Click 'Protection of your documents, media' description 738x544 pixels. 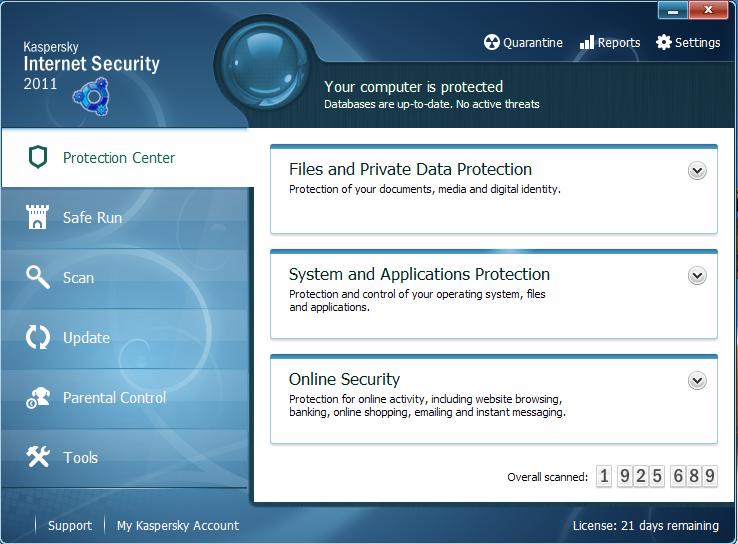pos(425,189)
